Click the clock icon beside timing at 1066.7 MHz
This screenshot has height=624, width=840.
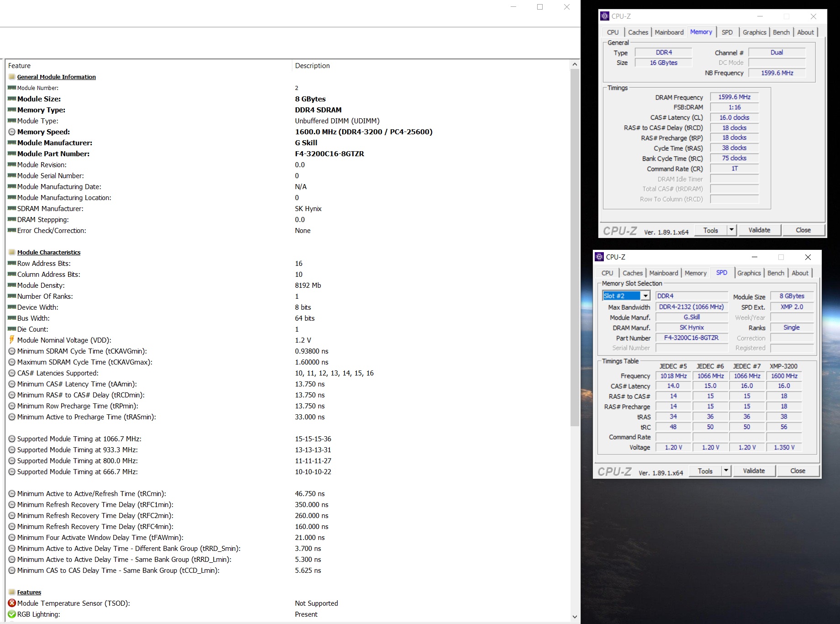12,439
